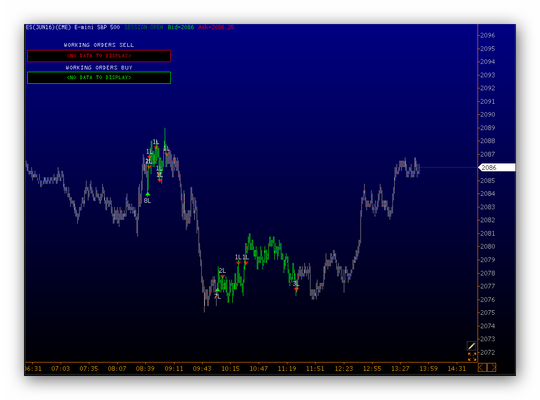Click the 09:11 time axis label

174,369
